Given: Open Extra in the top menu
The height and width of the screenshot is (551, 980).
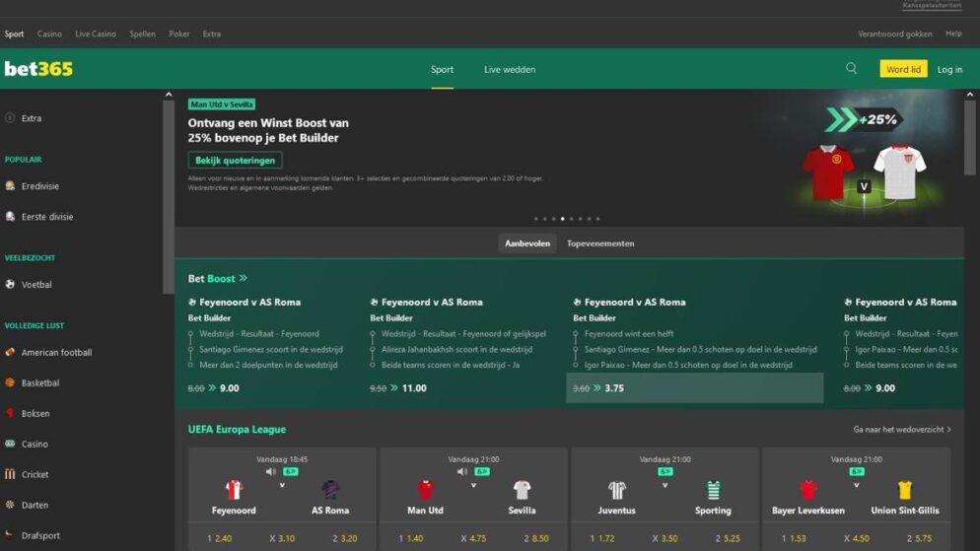Looking at the screenshot, I should click(211, 34).
